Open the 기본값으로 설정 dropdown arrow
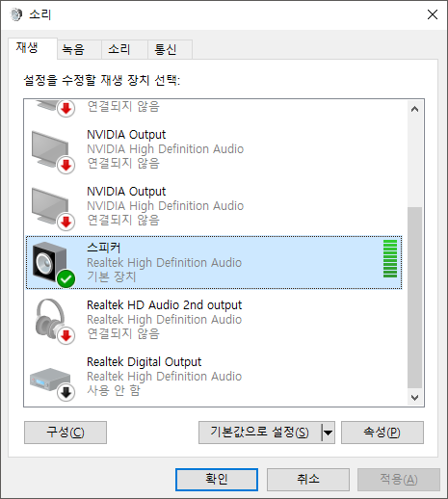 [328, 433]
